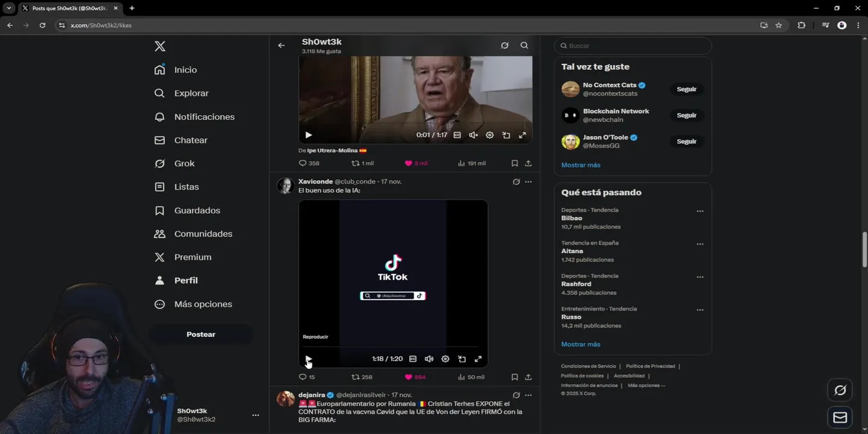Bookmark the Ipe Utrera-Molina post
This screenshot has height=434, width=868.
tap(515, 163)
